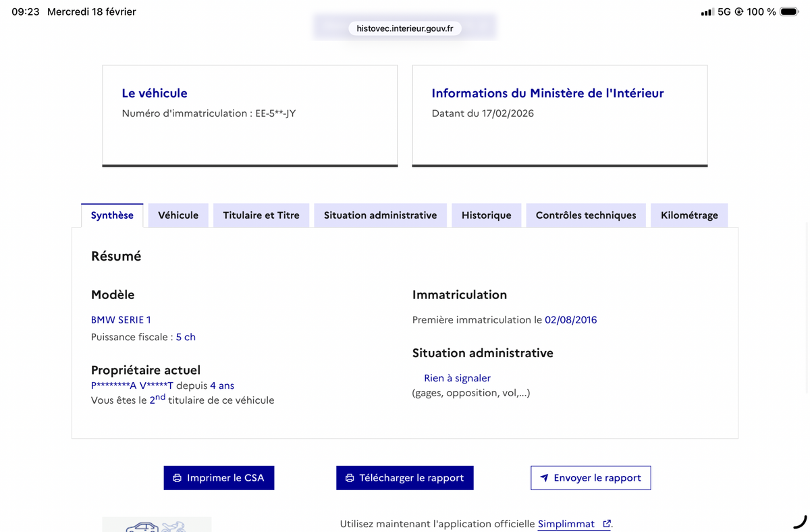Image resolution: width=810 pixels, height=532 pixels.
Task: Click the Le véhicule card heading
Action: pyautogui.click(x=155, y=93)
